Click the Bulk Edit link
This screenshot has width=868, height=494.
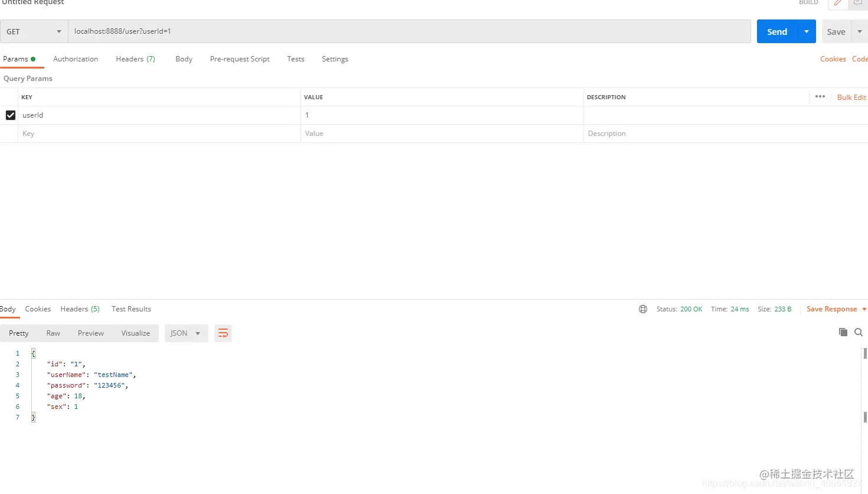click(x=851, y=97)
